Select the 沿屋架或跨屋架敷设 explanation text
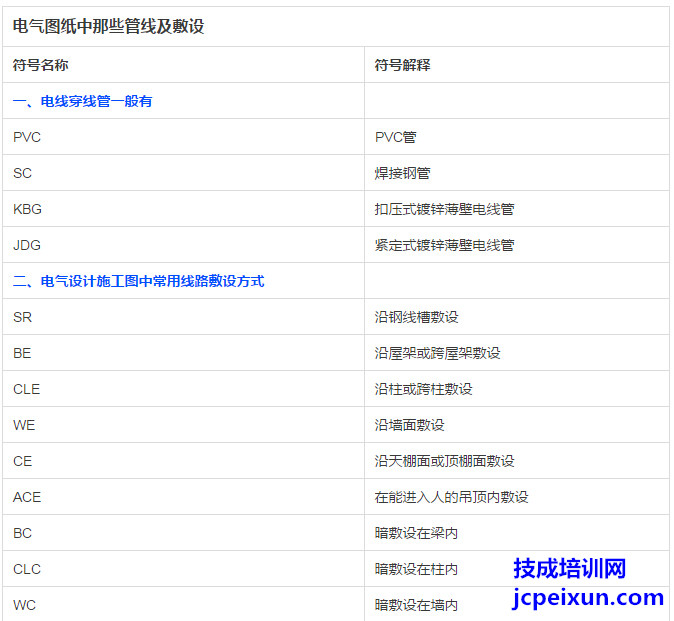674x621 pixels. pos(438,353)
